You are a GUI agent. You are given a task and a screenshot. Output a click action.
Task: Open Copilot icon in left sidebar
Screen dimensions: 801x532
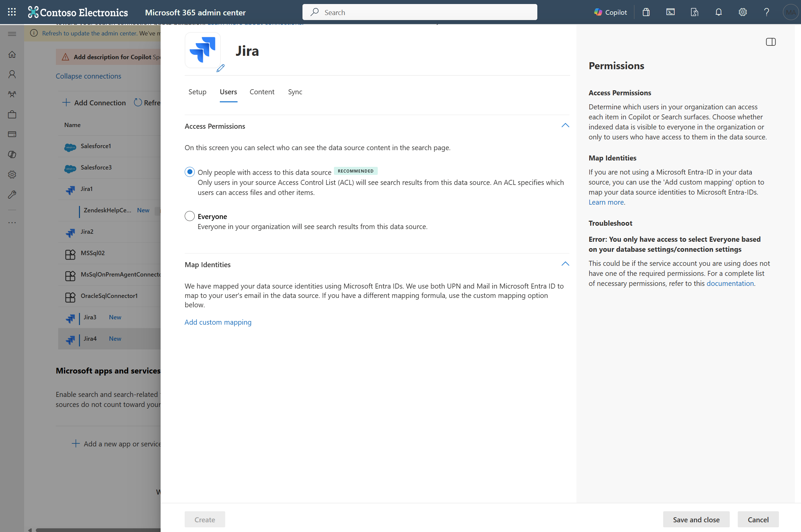tap(12, 154)
